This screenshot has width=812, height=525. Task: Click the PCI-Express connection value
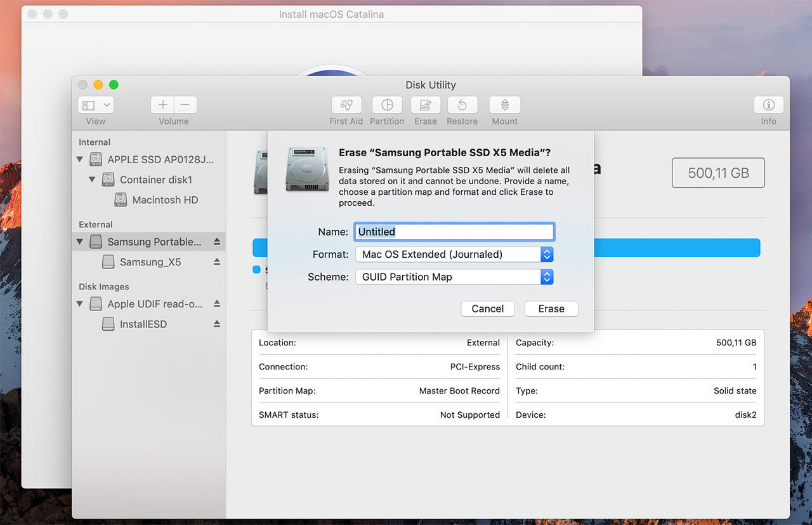click(x=475, y=367)
